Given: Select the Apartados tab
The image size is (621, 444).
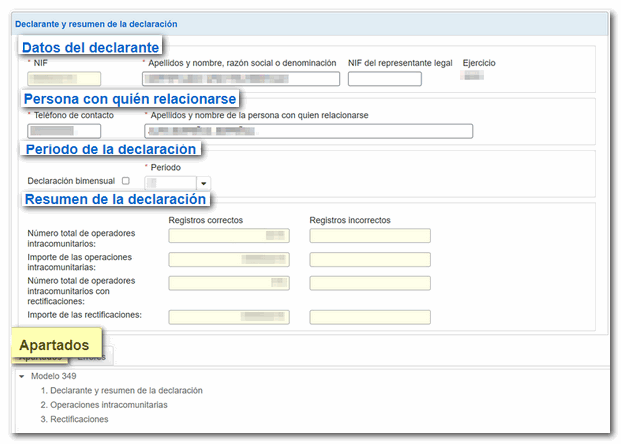Looking at the screenshot, I should click(41, 357).
